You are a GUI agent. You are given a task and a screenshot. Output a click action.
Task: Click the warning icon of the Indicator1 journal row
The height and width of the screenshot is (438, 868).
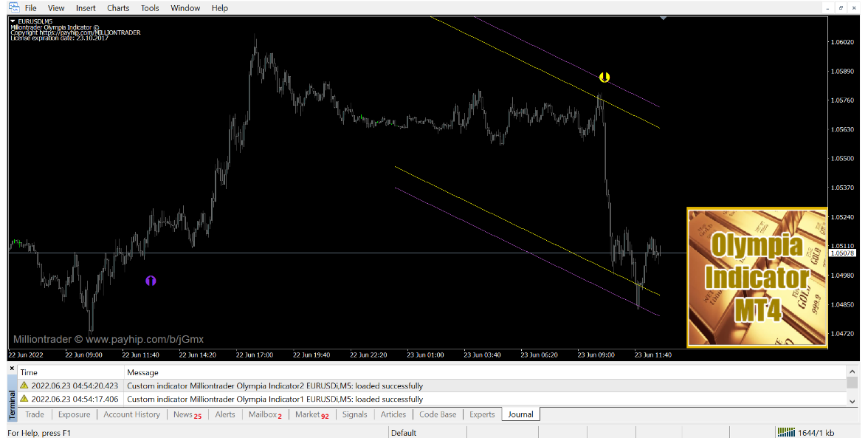[x=24, y=399]
